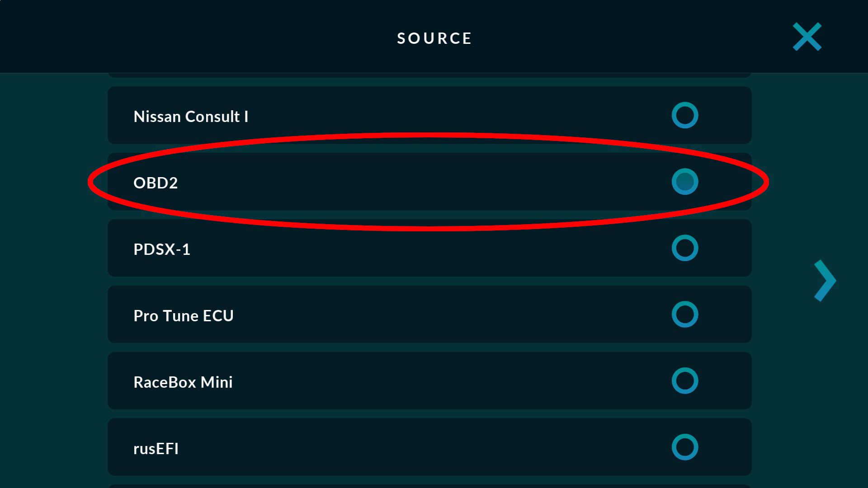Choose the Pro Tune ECU label
868x488 pixels.
click(184, 316)
